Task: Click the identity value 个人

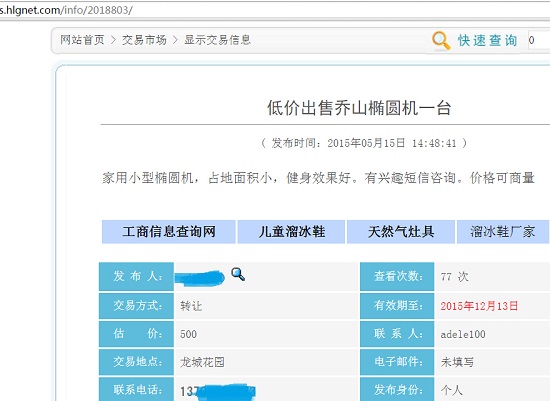Action: (452, 390)
